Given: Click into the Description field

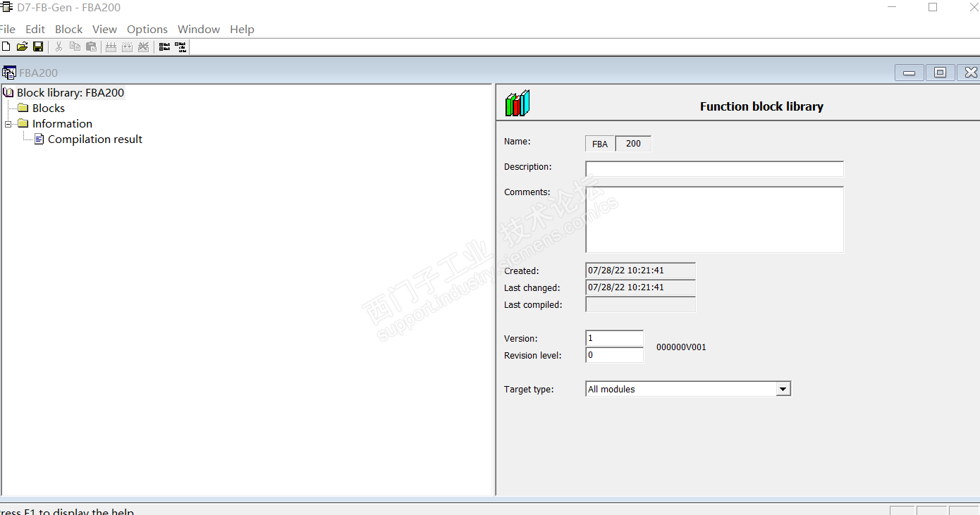Looking at the screenshot, I should point(714,169).
